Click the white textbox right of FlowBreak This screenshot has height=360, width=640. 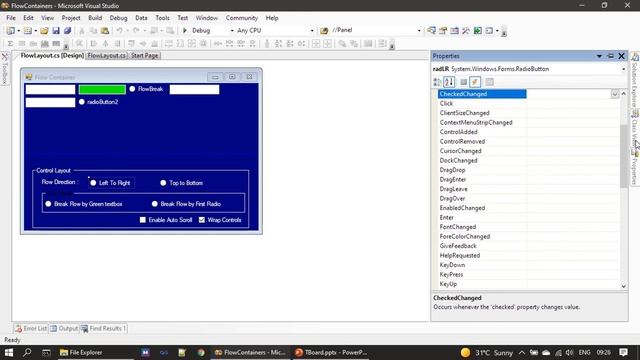[x=194, y=89]
